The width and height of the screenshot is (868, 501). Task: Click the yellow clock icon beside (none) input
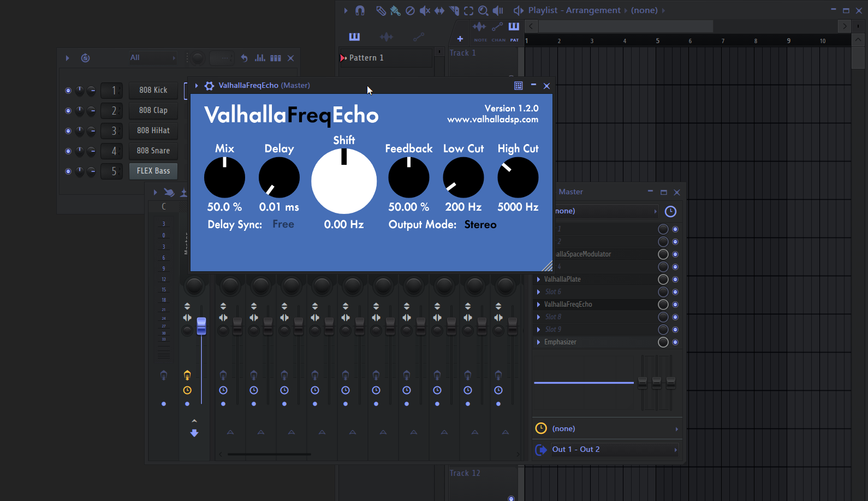(540, 428)
